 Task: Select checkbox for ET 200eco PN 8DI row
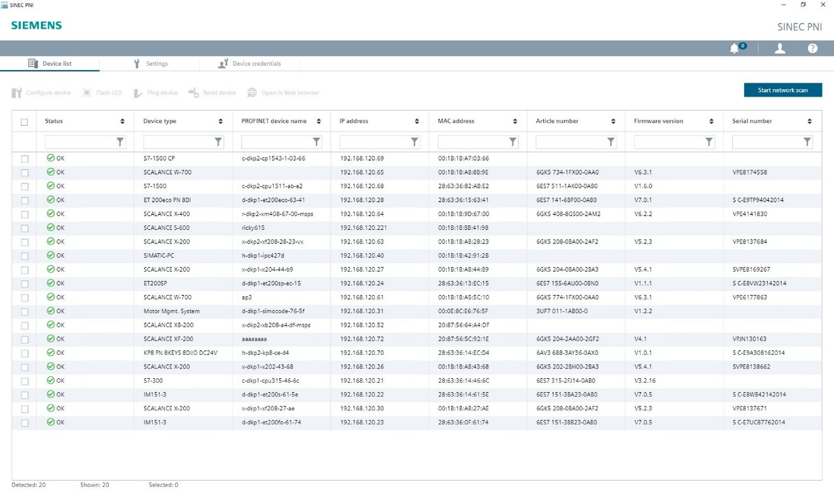click(25, 201)
